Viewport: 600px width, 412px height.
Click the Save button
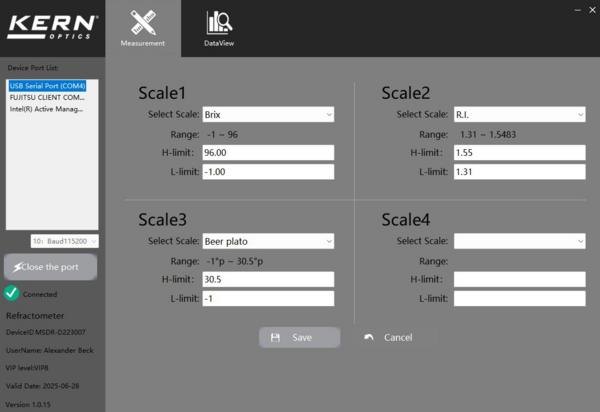point(300,337)
